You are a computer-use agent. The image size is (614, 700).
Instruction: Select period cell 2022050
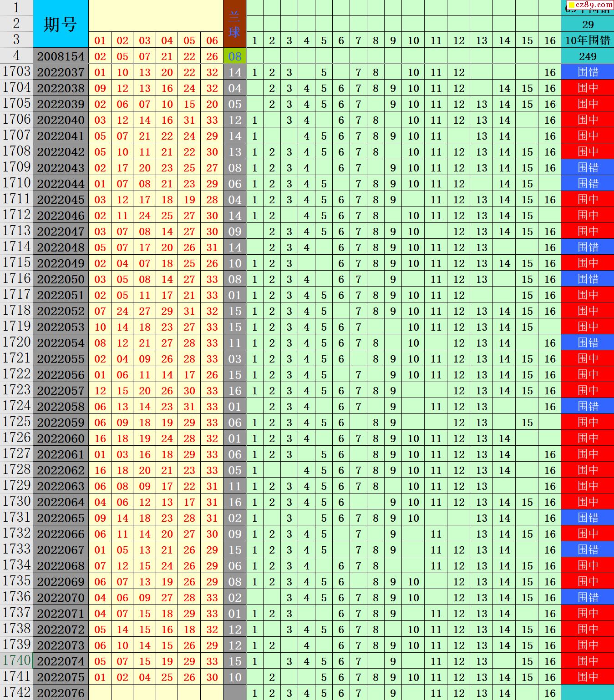coord(61,279)
